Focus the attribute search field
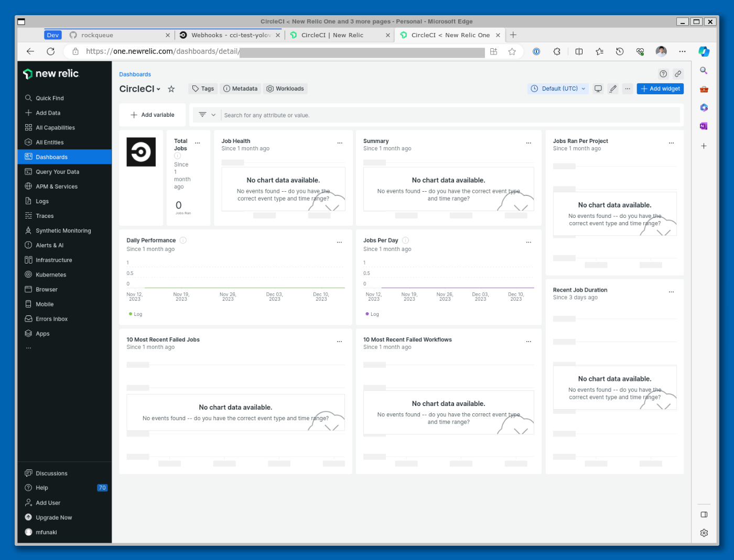Viewport: 734px width, 560px height. coord(450,115)
